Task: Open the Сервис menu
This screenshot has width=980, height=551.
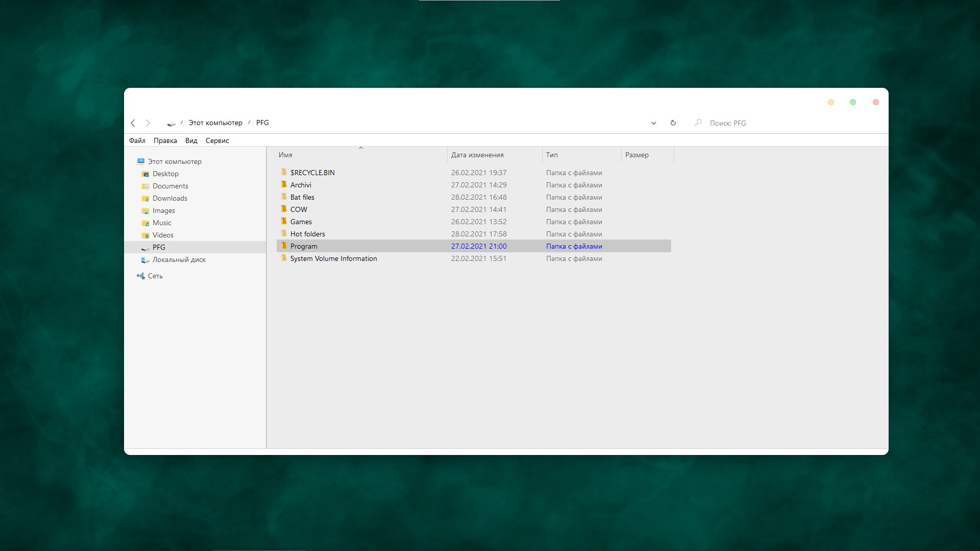Action: [x=217, y=140]
